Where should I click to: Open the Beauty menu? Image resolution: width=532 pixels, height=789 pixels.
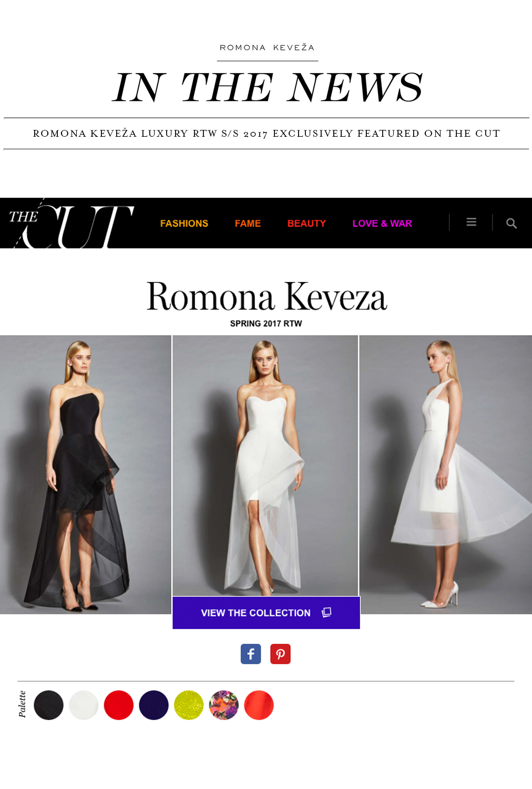point(306,224)
